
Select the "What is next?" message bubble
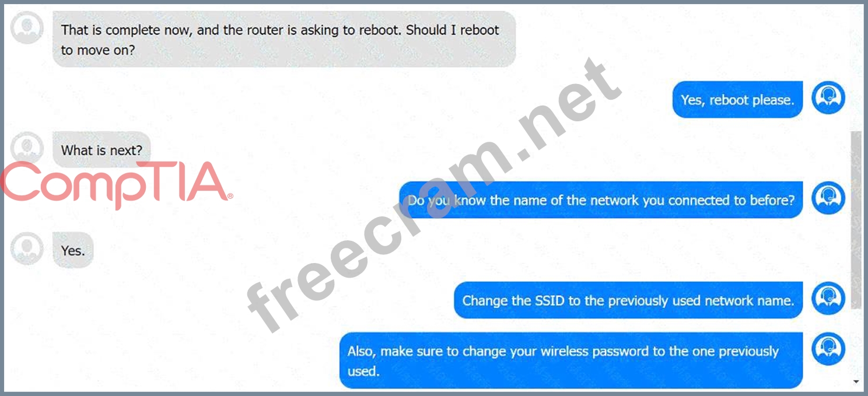[101, 150]
